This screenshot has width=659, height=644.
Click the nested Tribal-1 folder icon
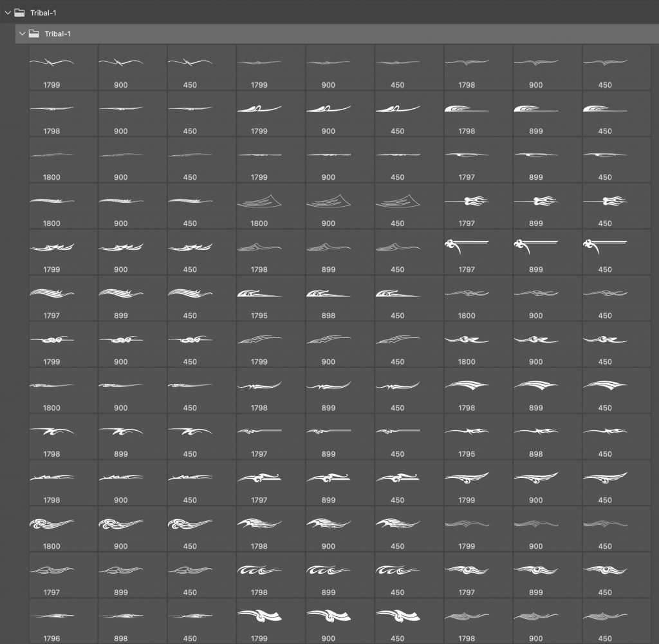click(x=34, y=33)
